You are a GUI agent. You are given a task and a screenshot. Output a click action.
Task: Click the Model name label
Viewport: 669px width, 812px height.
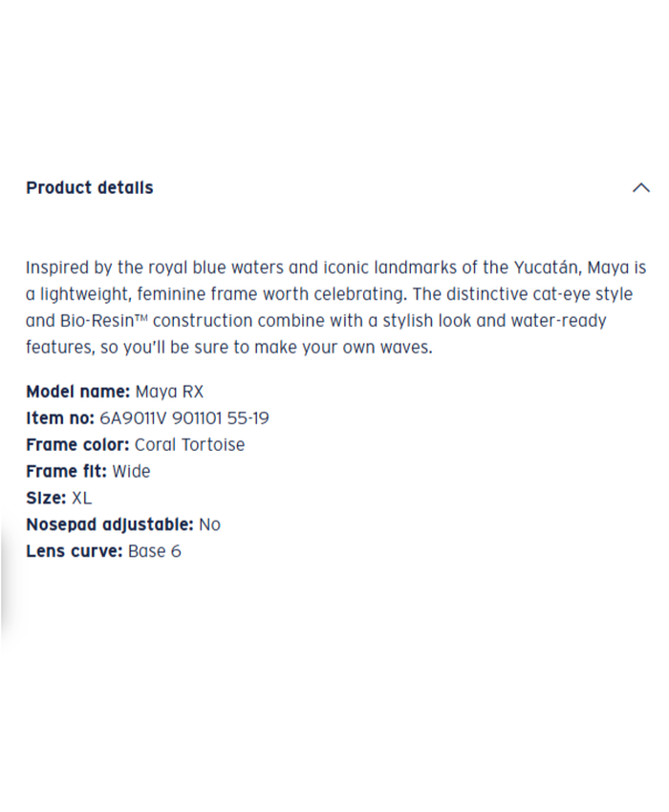(77, 392)
